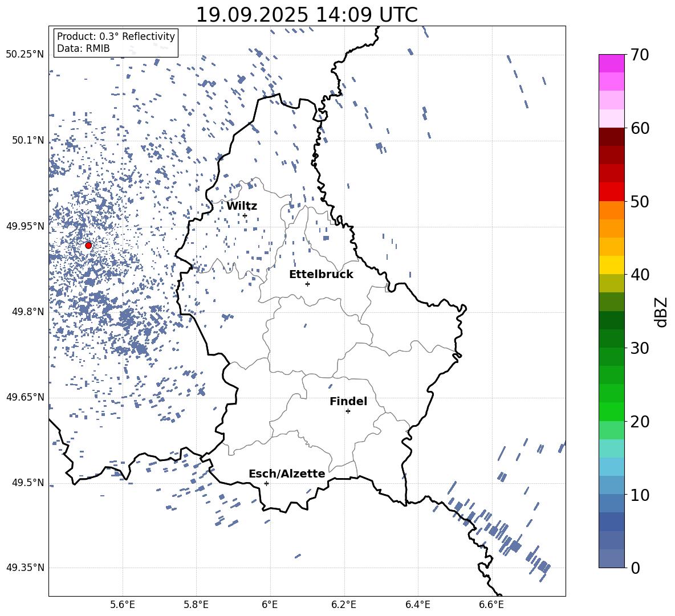Click the 49.5°N latitude label
Screen dimensions: 675x616
[x=27, y=482]
